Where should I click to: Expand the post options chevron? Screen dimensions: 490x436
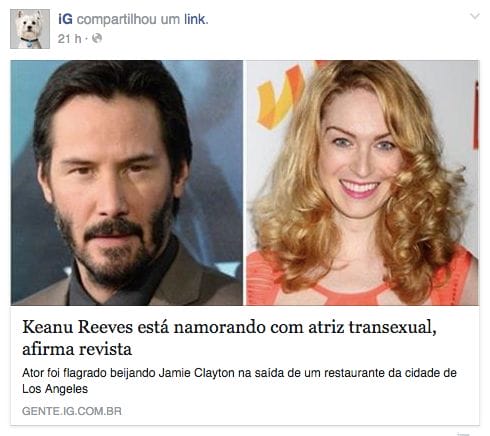[475, 16]
